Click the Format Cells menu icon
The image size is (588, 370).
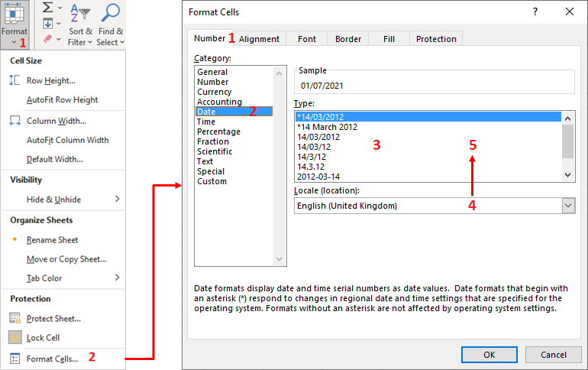[15, 359]
